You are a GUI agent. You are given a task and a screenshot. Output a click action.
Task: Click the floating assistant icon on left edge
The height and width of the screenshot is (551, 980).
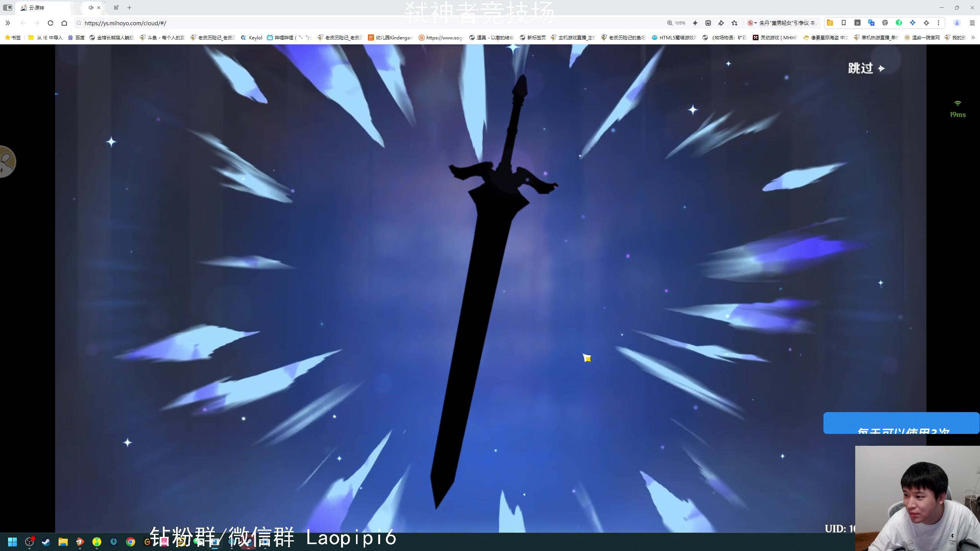(8, 161)
